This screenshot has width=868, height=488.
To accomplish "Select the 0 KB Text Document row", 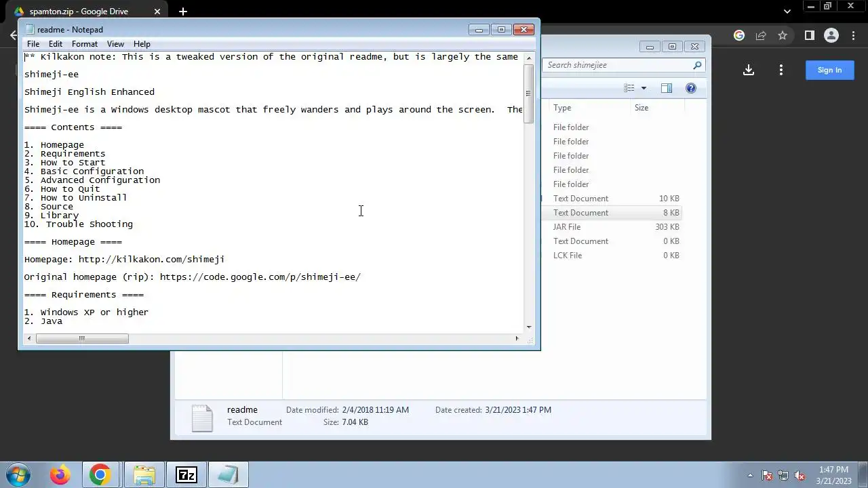I will pyautogui.click(x=612, y=241).
